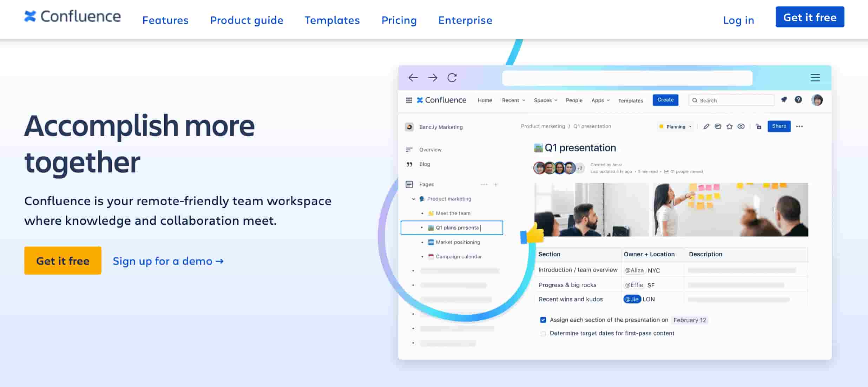The width and height of the screenshot is (868, 387).
Task: Click the plus icon to add a page
Action: (x=496, y=184)
